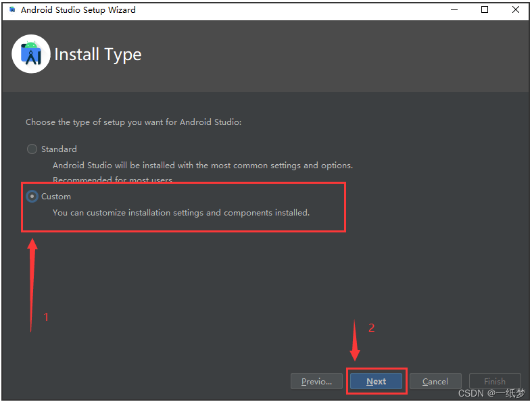Click 'Choose the type of setup' instruction text
The height and width of the screenshot is (402, 532).
[x=134, y=122]
